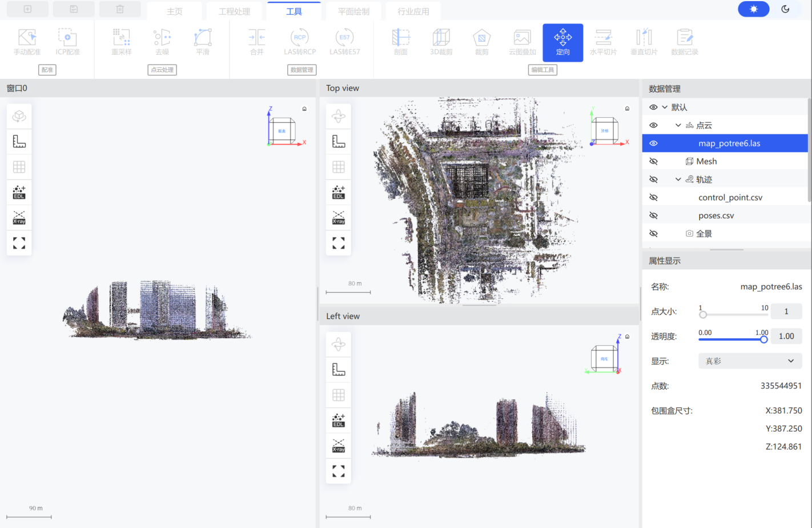Show the Mesh layer

pyautogui.click(x=653, y=162)
